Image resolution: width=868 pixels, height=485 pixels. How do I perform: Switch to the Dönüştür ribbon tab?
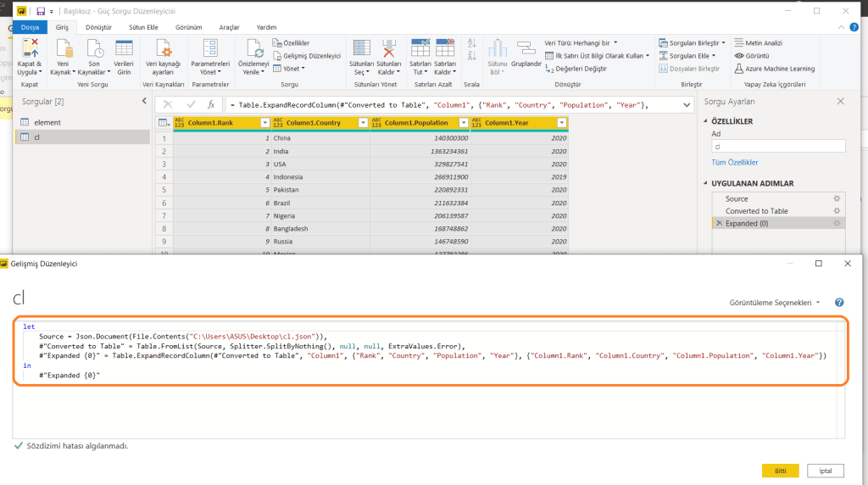[98, 27]
